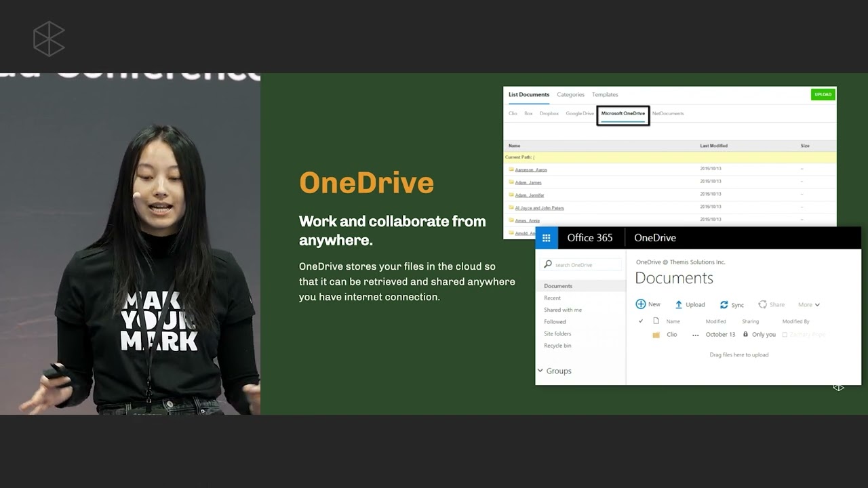868x488 pixels.
Task: Switch to the List Documents tab
Action: pos(529,95)
